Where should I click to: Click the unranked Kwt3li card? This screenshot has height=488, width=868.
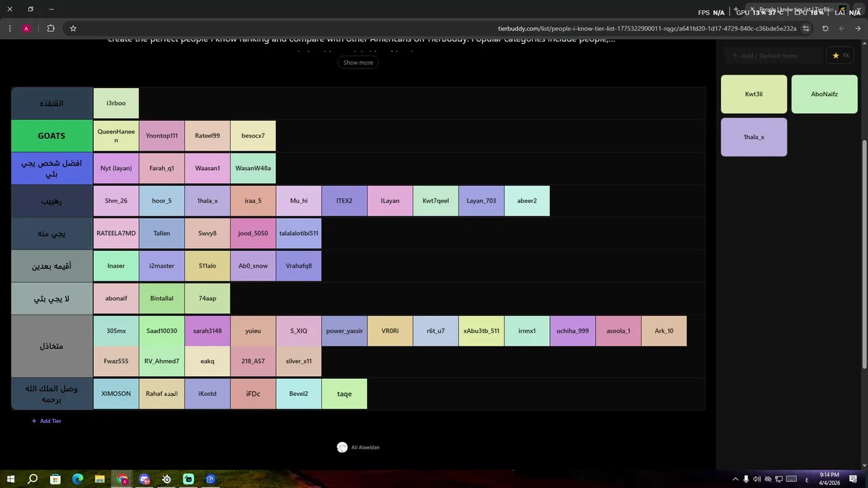pyautogui.click(x=754, y=94)
